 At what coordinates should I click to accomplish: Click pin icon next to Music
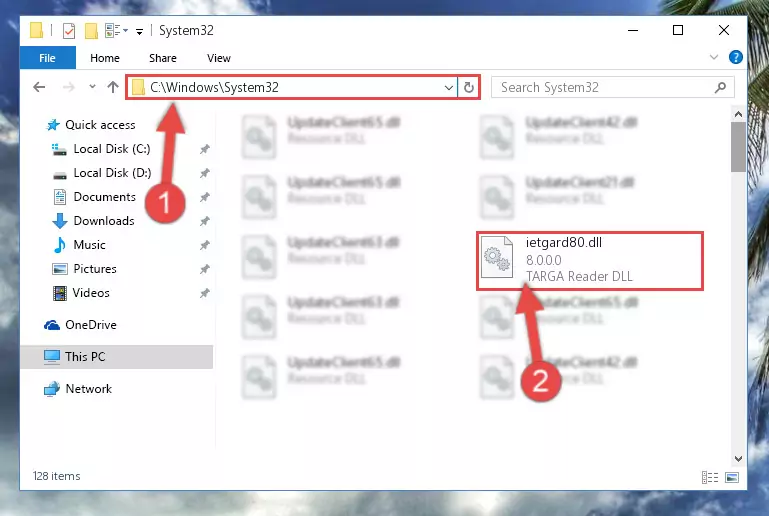point(205,245)
